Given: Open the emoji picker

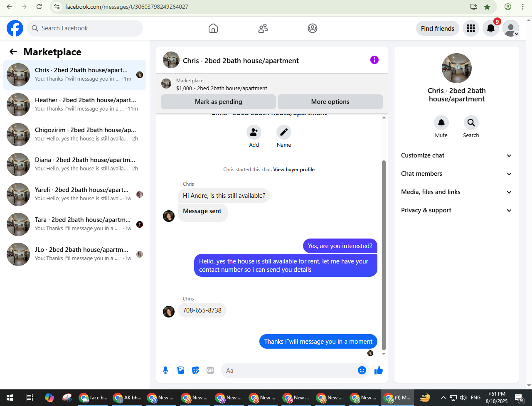Looking at the screenshot, I should [362, 370].
